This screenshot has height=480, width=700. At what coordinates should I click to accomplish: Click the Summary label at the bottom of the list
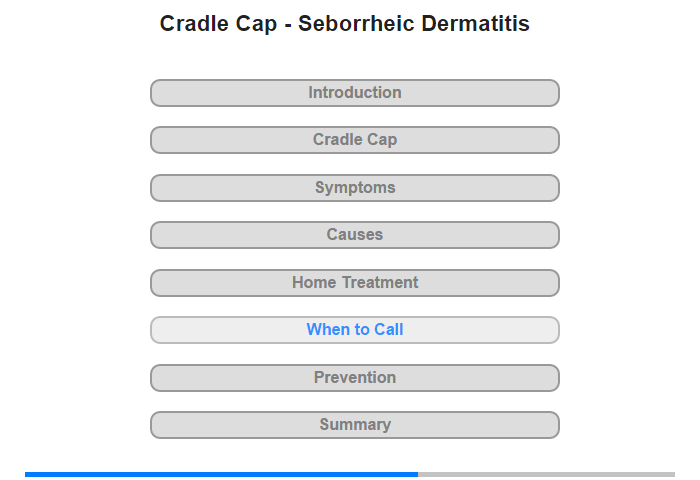355,424
